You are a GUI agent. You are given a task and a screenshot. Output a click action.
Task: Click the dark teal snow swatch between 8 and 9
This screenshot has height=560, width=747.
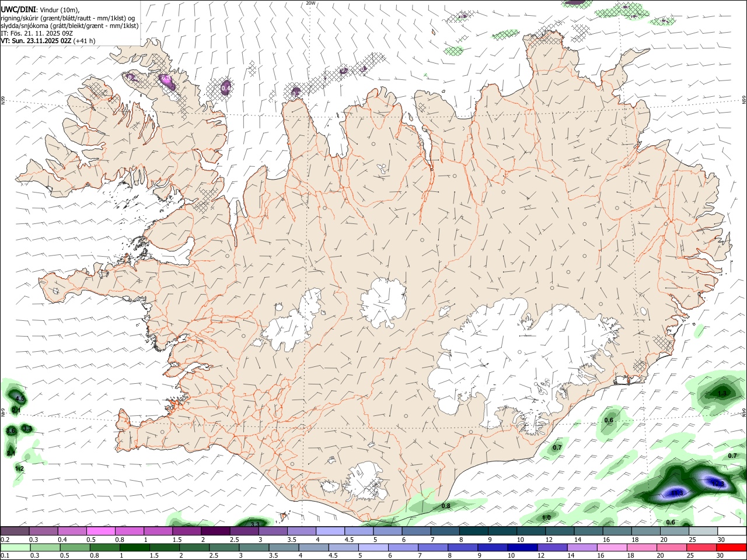[474, 531]
